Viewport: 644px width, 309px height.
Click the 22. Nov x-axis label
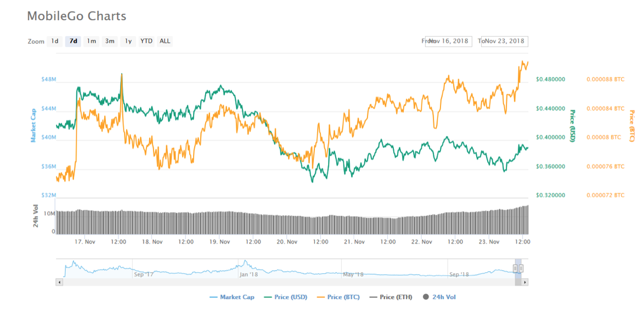(421, 242)
